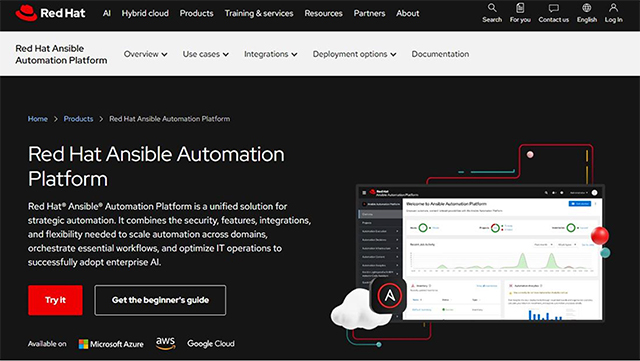Click the Red Hat logo
640x361 pixels.
point(50,13)
